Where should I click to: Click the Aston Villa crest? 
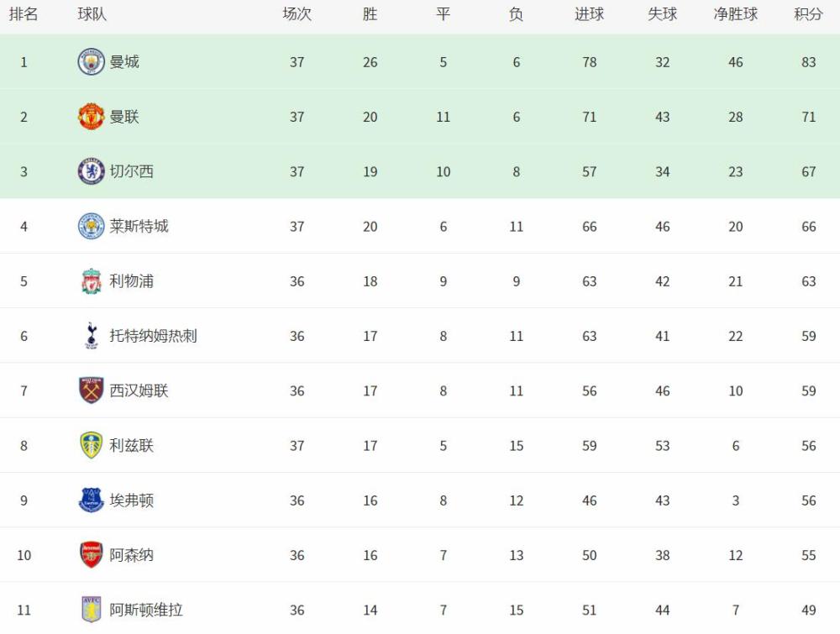[x=91, y=610]
